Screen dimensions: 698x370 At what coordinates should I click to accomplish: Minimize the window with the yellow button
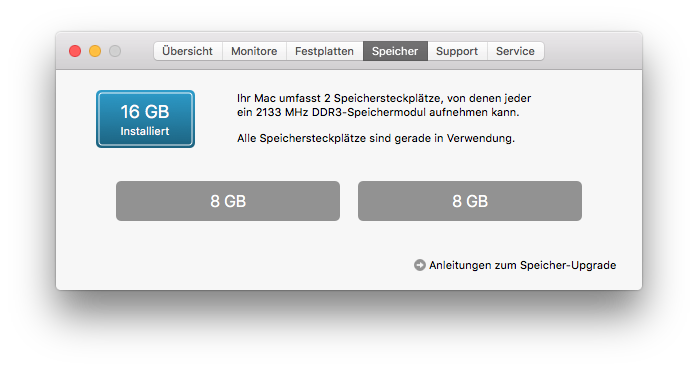[x=95, y=51]
